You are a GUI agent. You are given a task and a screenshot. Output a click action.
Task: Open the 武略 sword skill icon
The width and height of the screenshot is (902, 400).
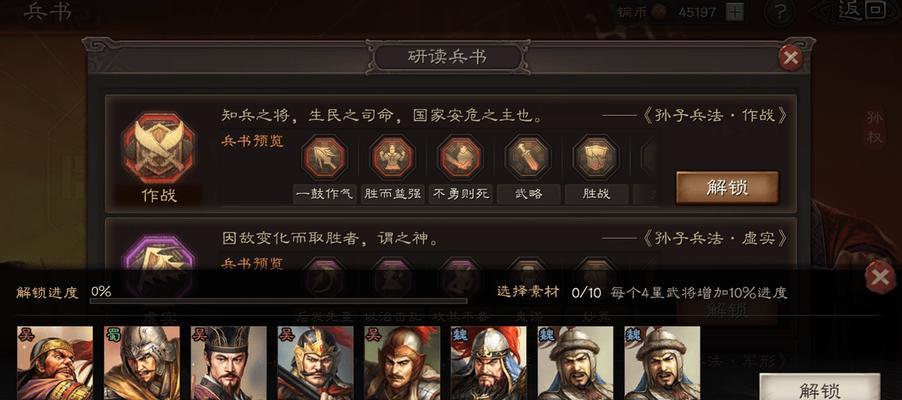click(528, 157)
